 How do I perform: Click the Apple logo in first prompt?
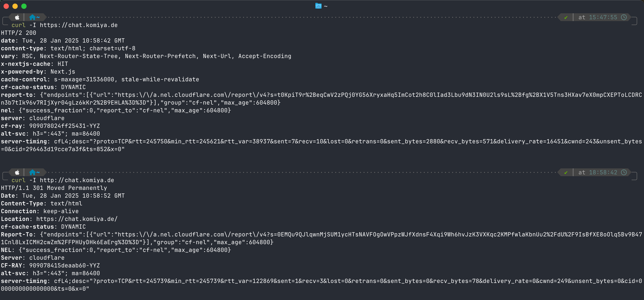pyautogui.click(x=17, y=17)
